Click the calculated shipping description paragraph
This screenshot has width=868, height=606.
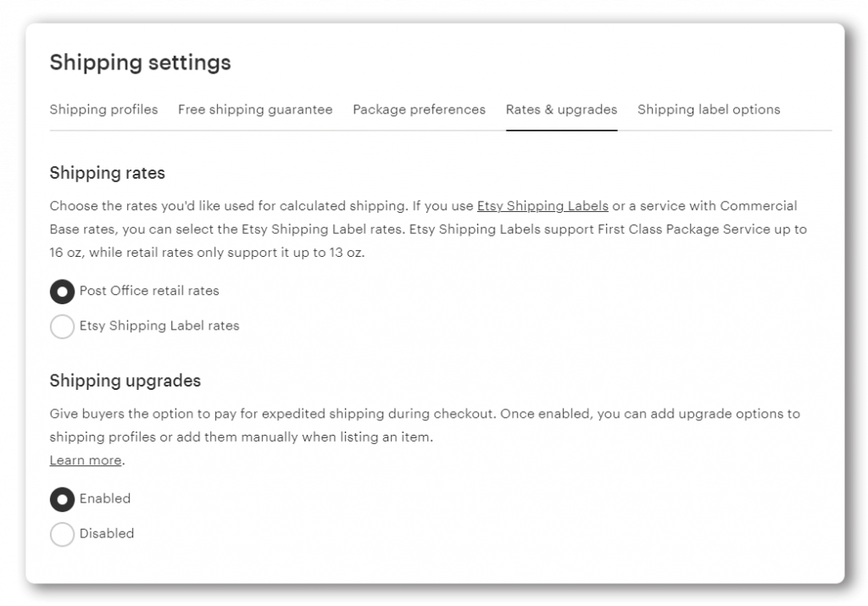[424, 229]
